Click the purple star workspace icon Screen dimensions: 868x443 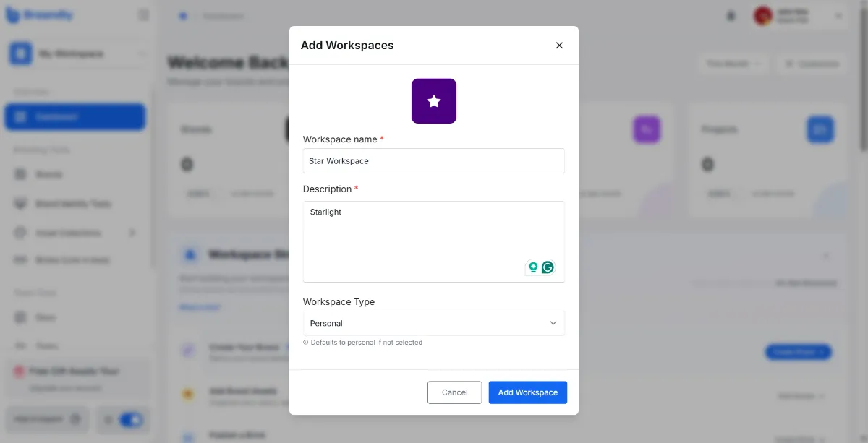434,101
